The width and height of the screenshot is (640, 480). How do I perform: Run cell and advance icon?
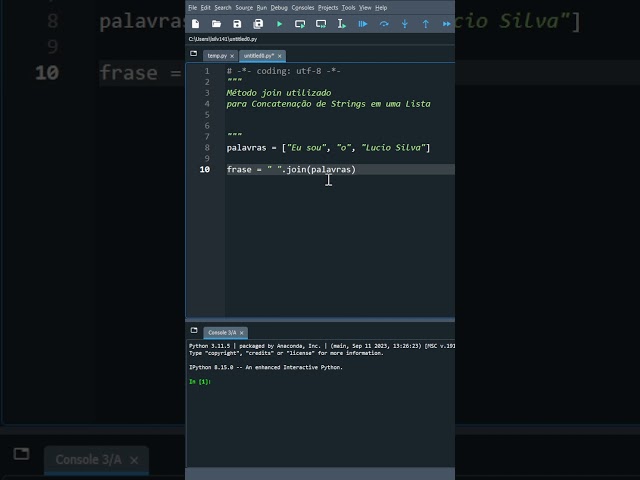[x=321, y=24]
